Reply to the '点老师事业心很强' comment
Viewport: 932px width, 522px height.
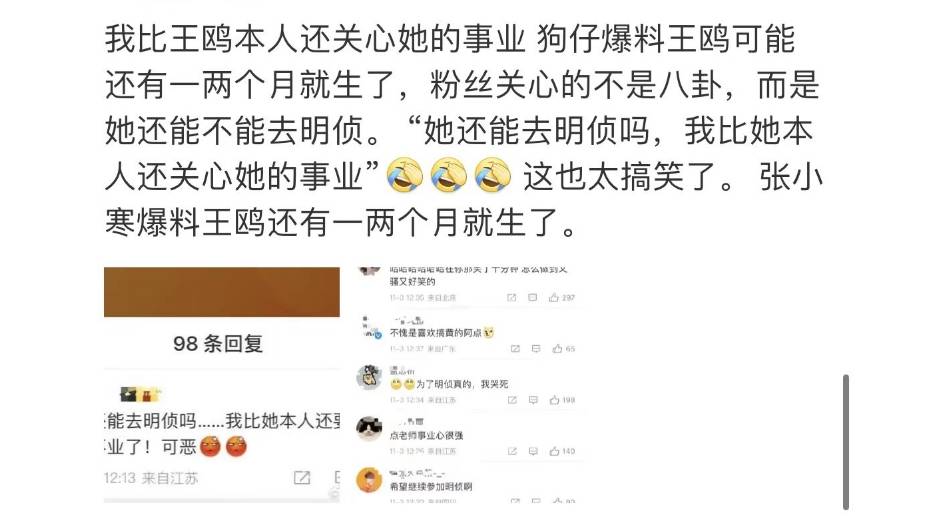533,451
